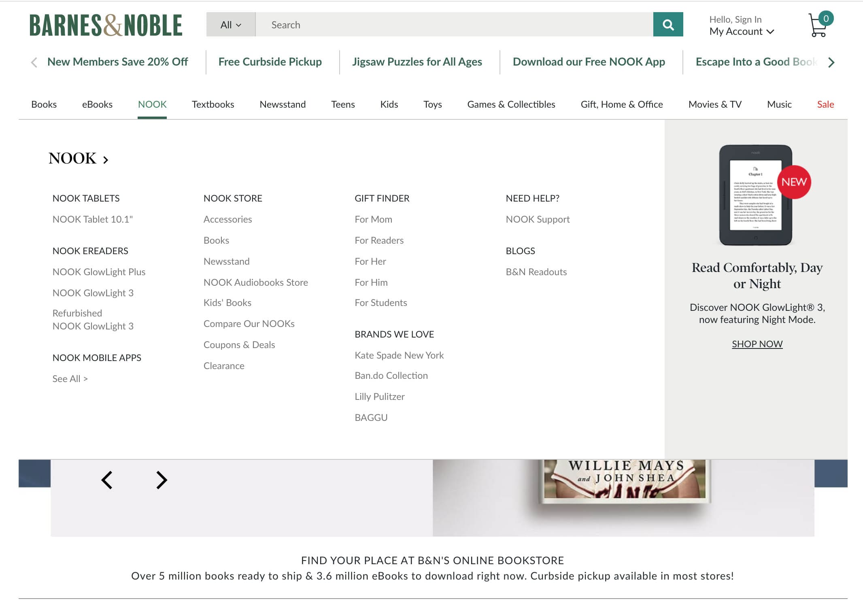Click GIFT FINDER heading
863x616 pixels.
(382, 198)
